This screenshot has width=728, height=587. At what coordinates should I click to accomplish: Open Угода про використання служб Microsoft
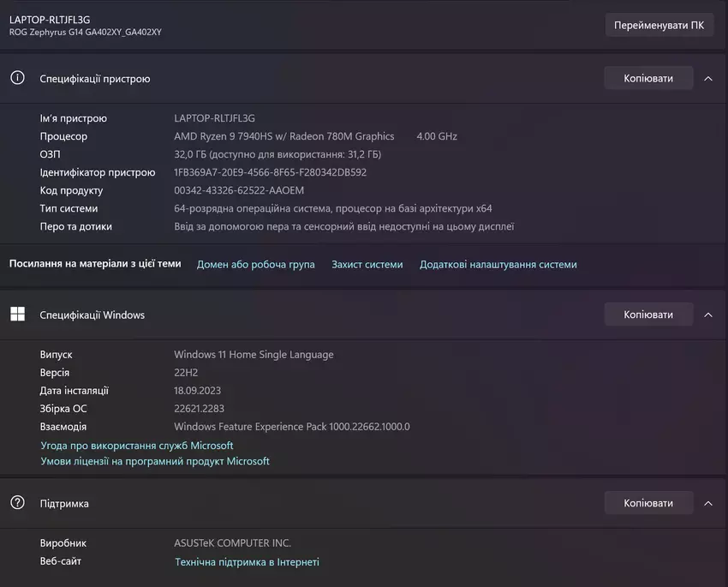[x=137, y=446]
